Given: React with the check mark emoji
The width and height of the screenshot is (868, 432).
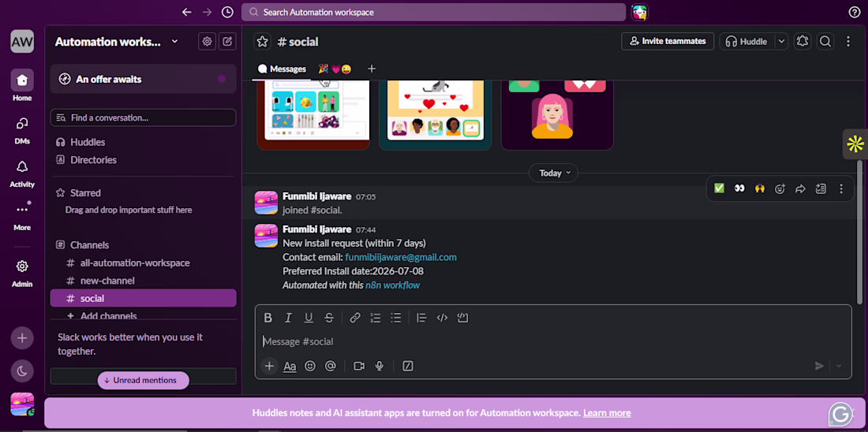Looking at the screenshot, I should coord(719,188).
